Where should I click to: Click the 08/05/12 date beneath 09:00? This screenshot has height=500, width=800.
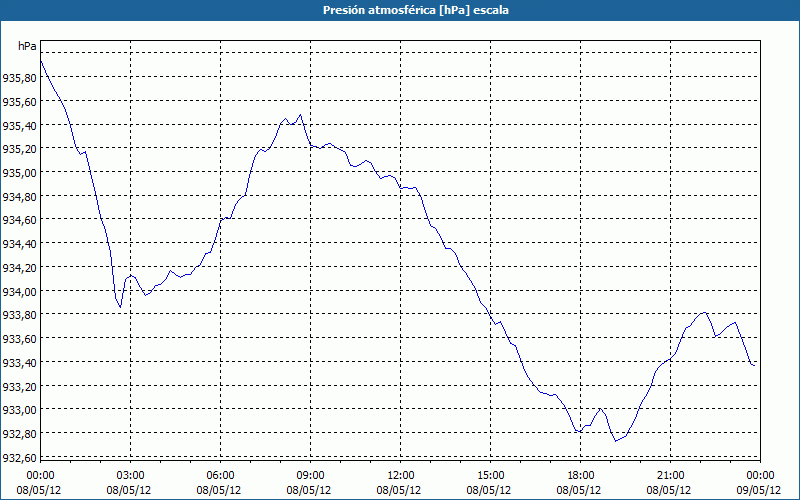pos(309,490)
